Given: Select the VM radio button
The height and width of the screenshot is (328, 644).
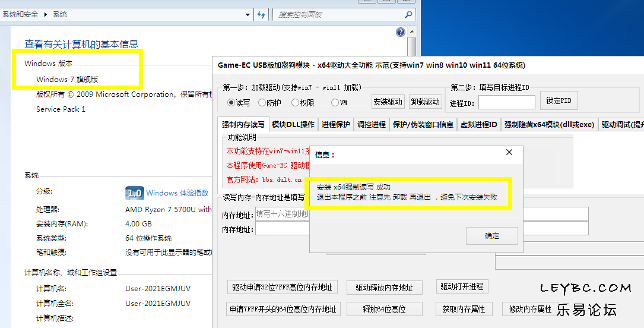Looking at the screenshot, I should coord(335,103).
